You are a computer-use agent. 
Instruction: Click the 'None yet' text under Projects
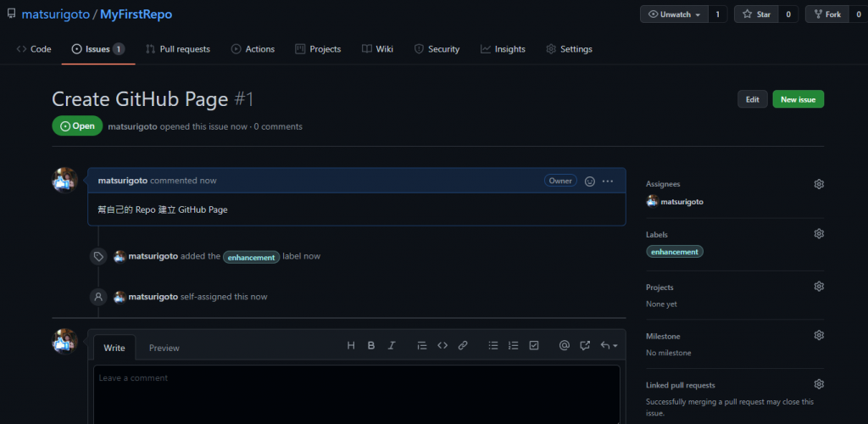tap(661, 304)
